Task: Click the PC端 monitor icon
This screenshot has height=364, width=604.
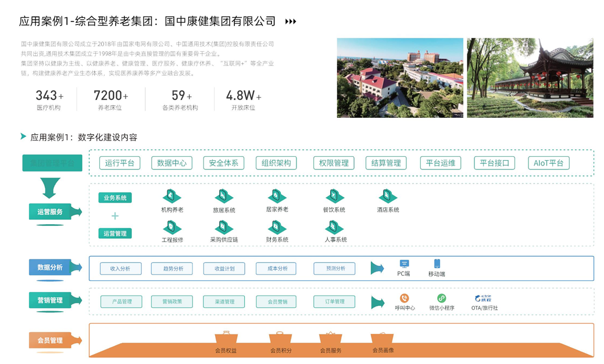Action: coord(404,264)
